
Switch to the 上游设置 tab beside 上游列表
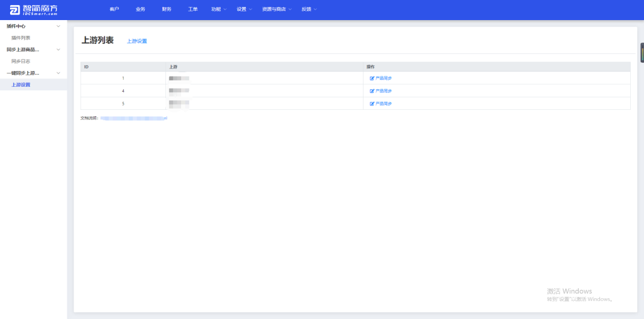137,41
